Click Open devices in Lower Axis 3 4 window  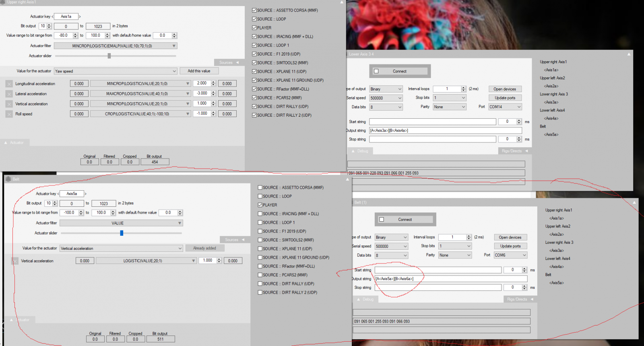pos(505,89)
